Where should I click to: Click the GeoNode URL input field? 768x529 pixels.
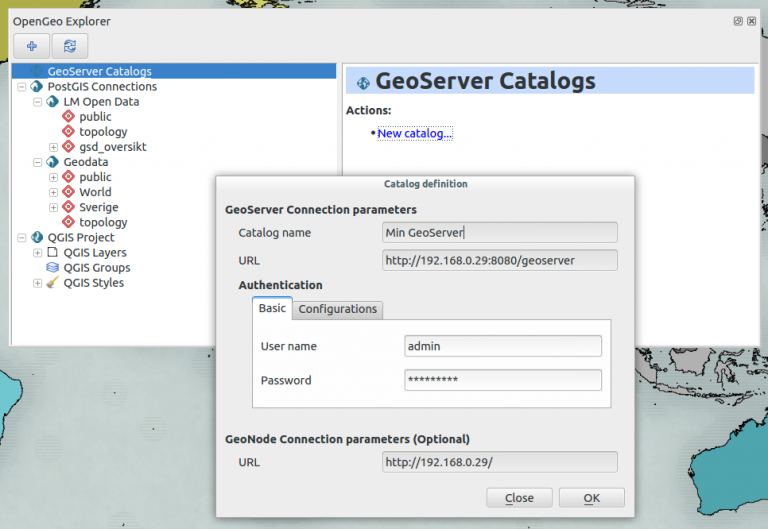(500, 462)
